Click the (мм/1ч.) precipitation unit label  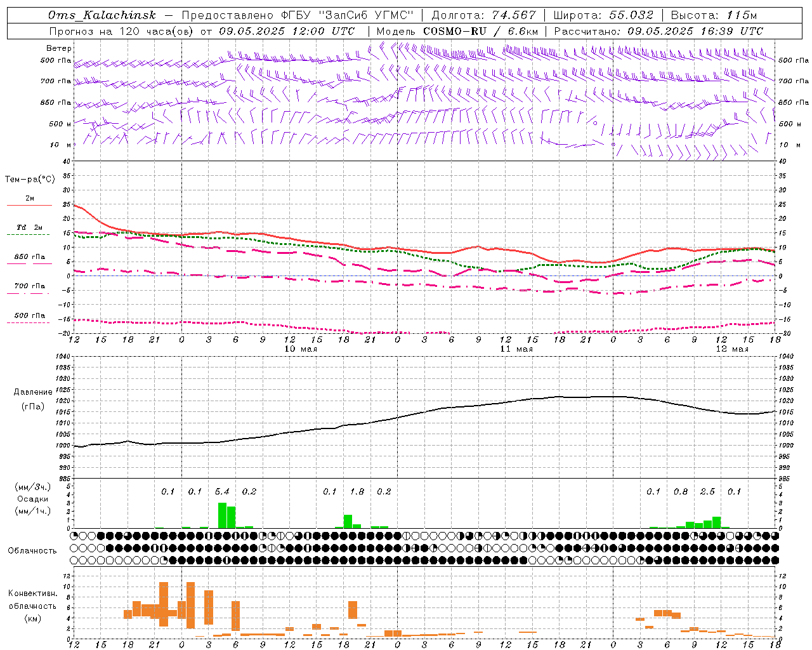click(x=33, y=511)
